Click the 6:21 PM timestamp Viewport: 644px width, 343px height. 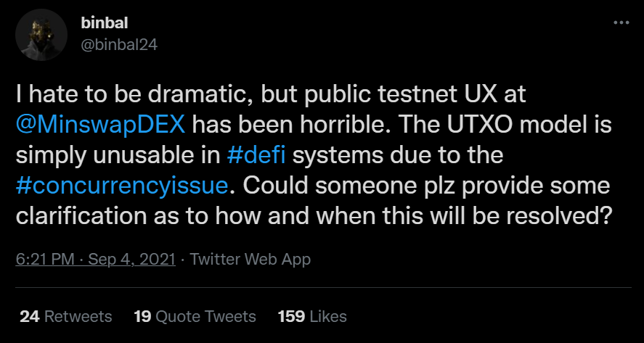coord(46,259)
